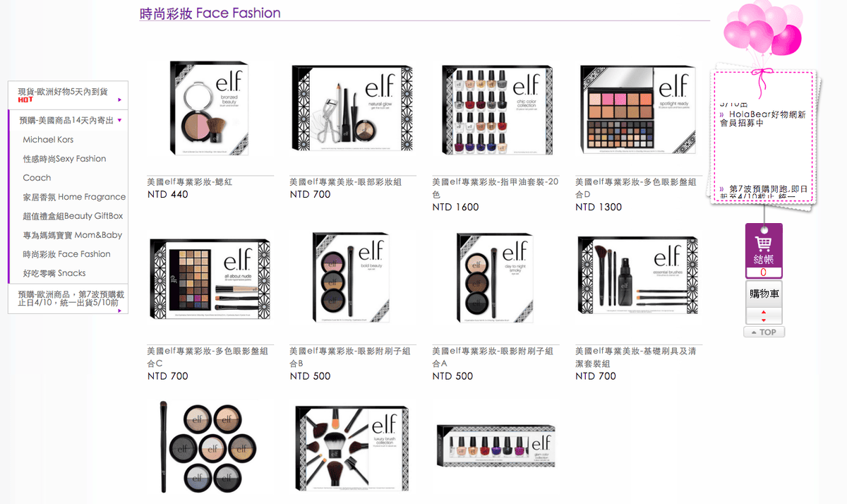Open the 購物車 shopping cart button
Image resolution: width=847 pixels, height=504 pixels.
764,294
